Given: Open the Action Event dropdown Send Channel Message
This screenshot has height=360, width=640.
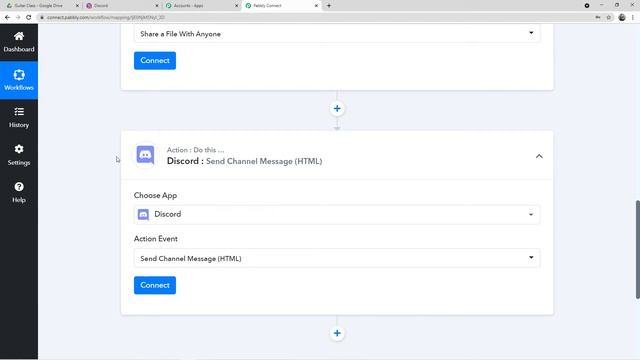Looking at the screenshot, I should pyautogui.click(x=337, y=258).
